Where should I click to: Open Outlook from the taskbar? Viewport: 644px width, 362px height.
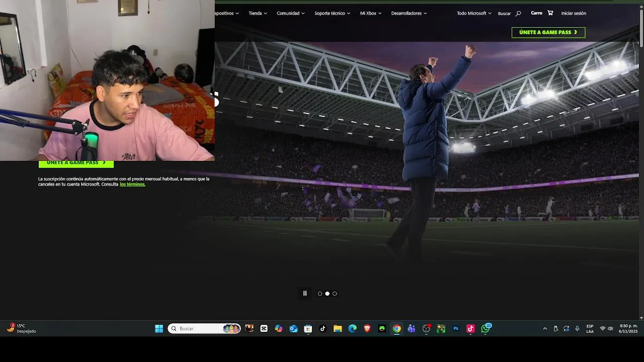[293, 329]
